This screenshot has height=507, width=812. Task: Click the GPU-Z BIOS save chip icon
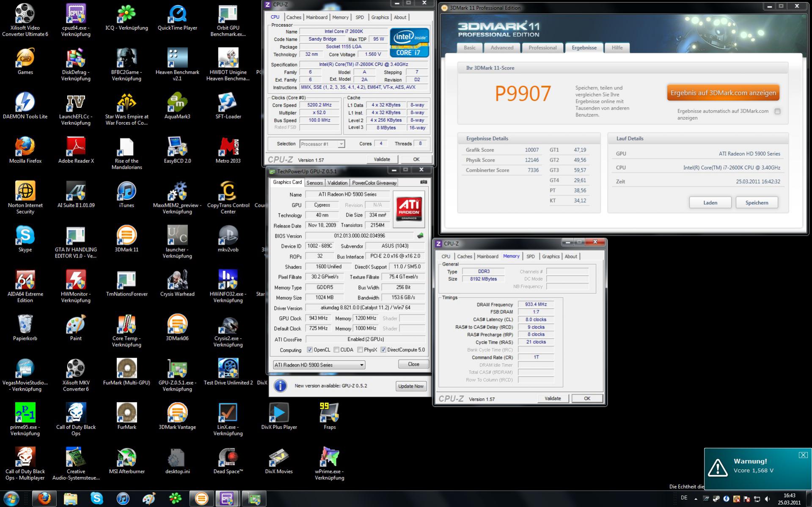coord(420,236)
